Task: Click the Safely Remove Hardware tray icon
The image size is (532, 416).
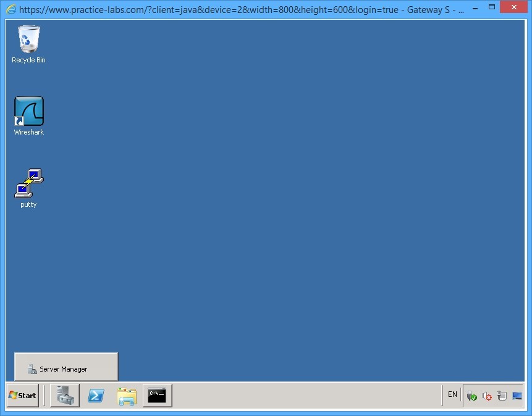Action: [x=471, y=395]
